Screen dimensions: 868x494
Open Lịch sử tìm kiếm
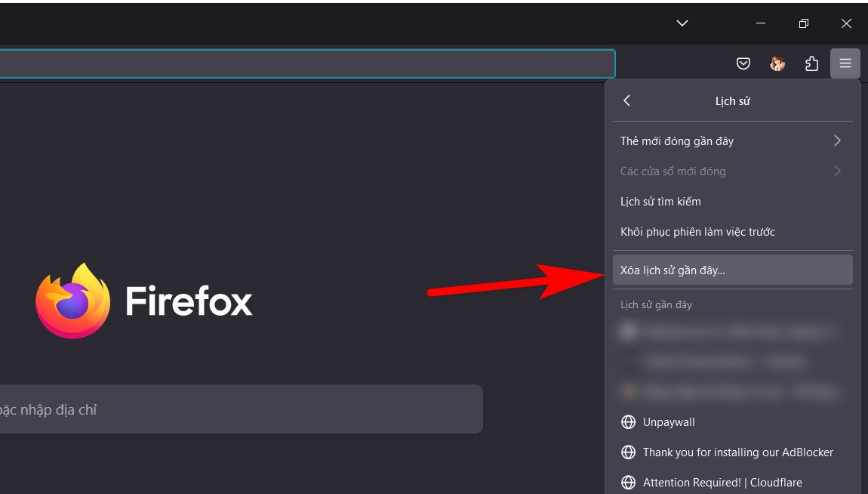732,202
